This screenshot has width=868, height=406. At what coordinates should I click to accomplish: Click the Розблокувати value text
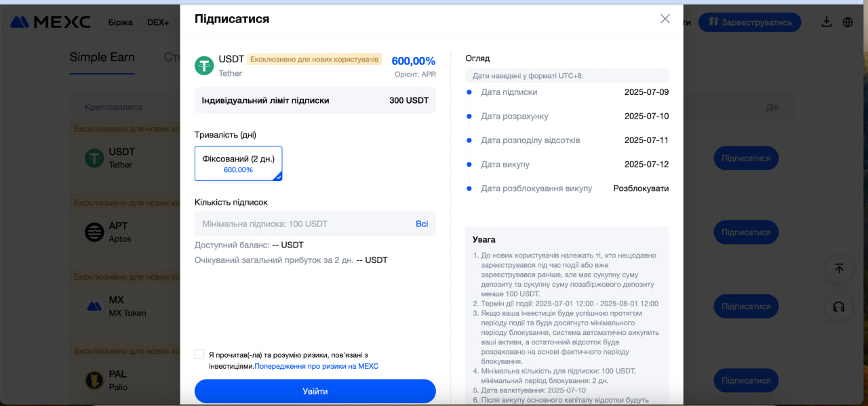point(641,188)
